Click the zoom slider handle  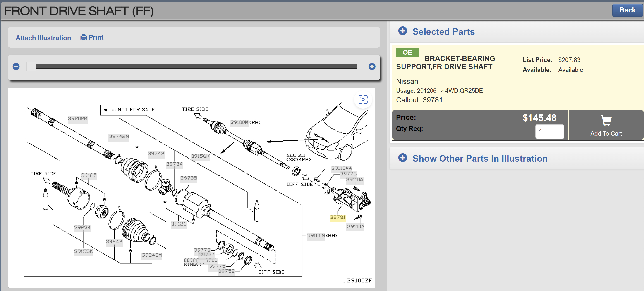coord(31,67)
